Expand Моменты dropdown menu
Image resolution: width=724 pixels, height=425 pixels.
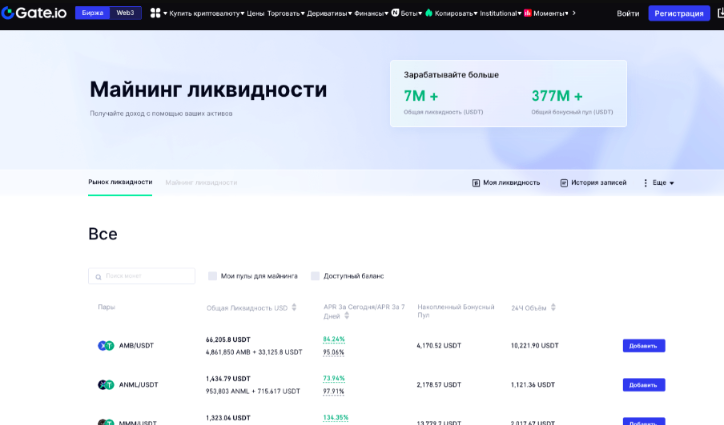coord(551,13)
